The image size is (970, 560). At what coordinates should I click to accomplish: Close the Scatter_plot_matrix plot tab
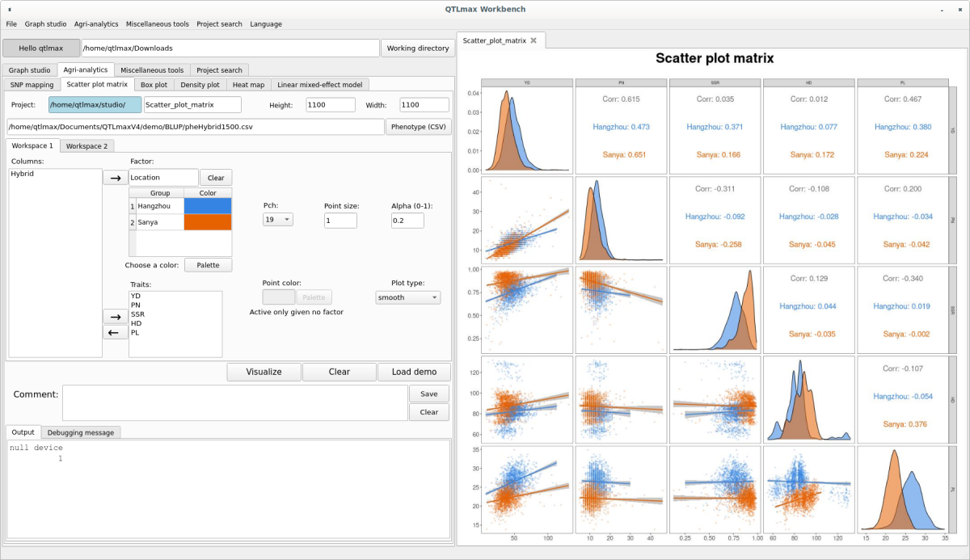(533, 40)
